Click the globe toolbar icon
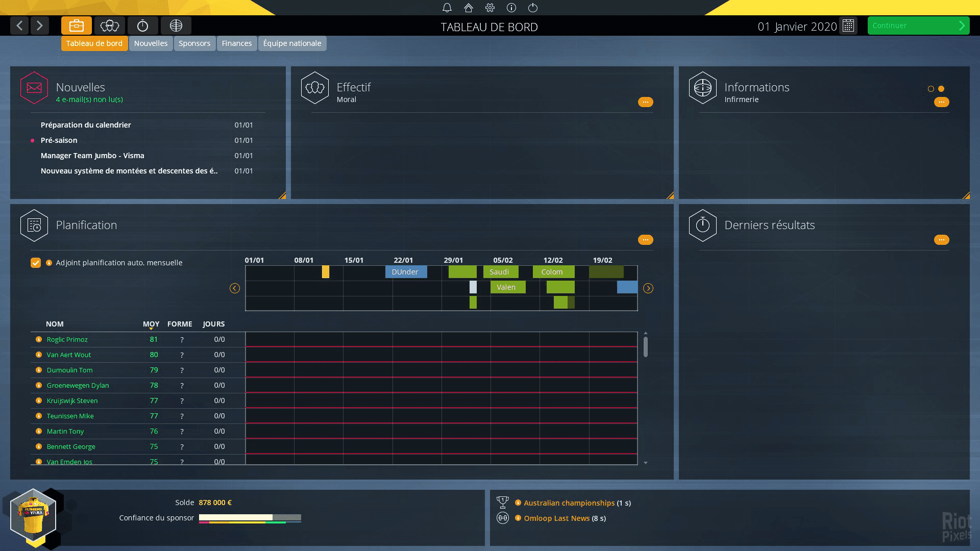The height and width of the screenshot is (551, 980). coord(176,26)
